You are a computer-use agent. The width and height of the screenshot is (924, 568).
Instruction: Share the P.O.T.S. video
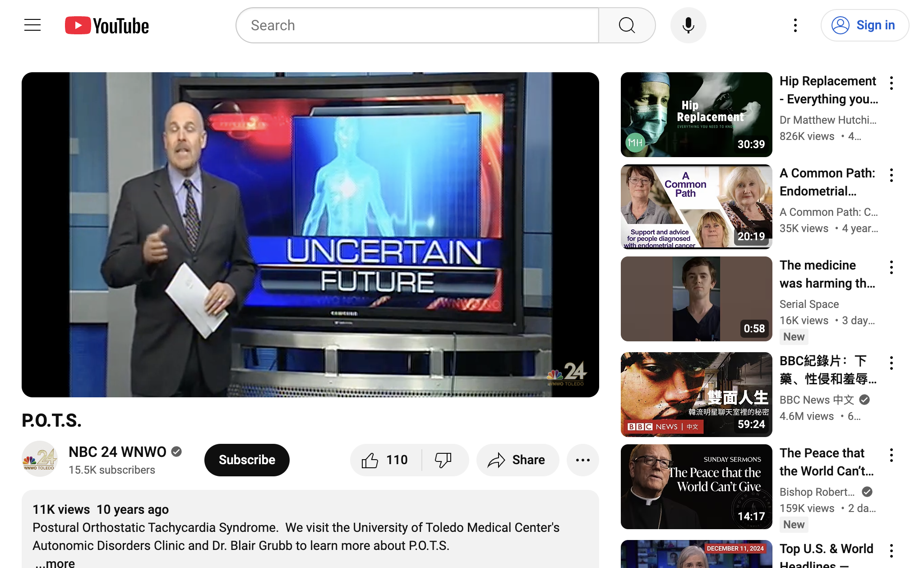[x=517, y=460]
